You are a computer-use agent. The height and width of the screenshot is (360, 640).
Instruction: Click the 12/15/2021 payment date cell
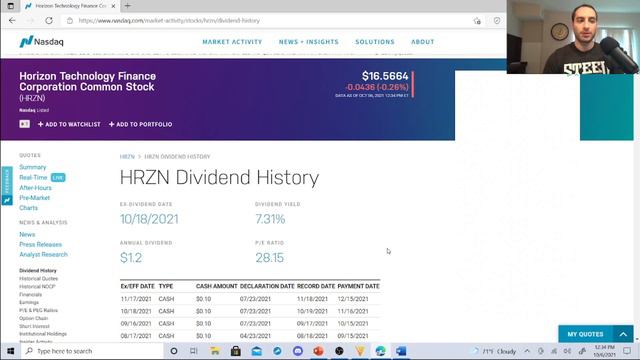click(353, 299)
